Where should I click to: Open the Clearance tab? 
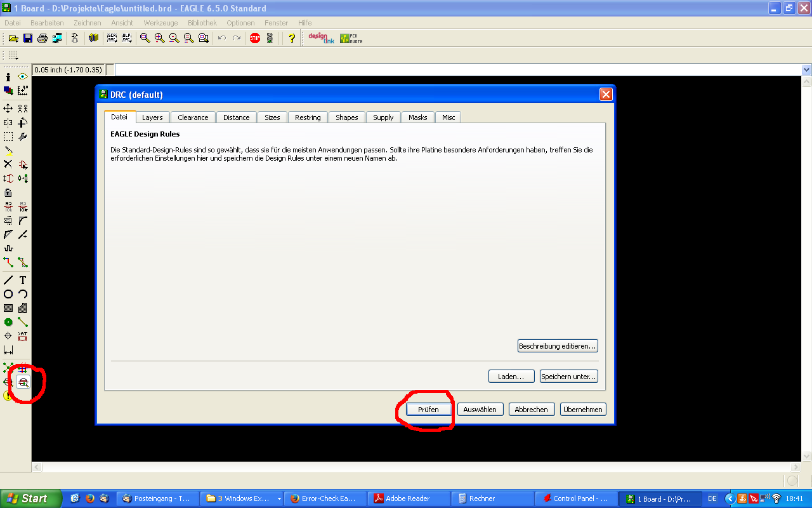(x=193, y=117)
